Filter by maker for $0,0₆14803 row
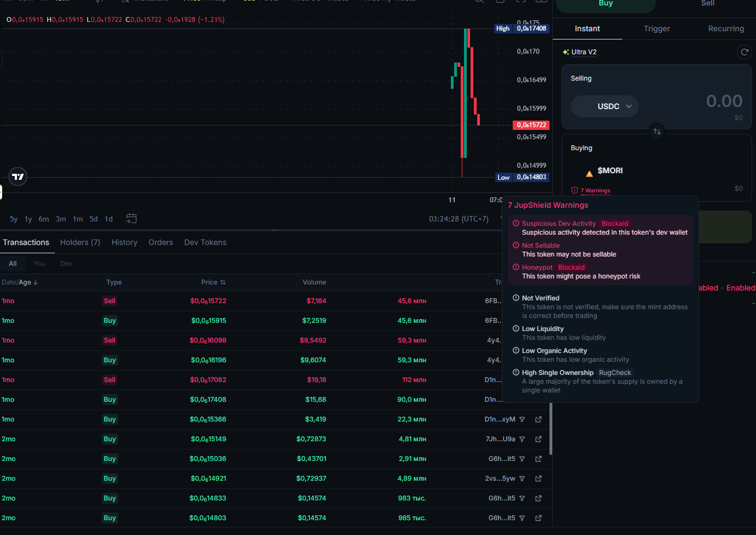 point(522,518)
